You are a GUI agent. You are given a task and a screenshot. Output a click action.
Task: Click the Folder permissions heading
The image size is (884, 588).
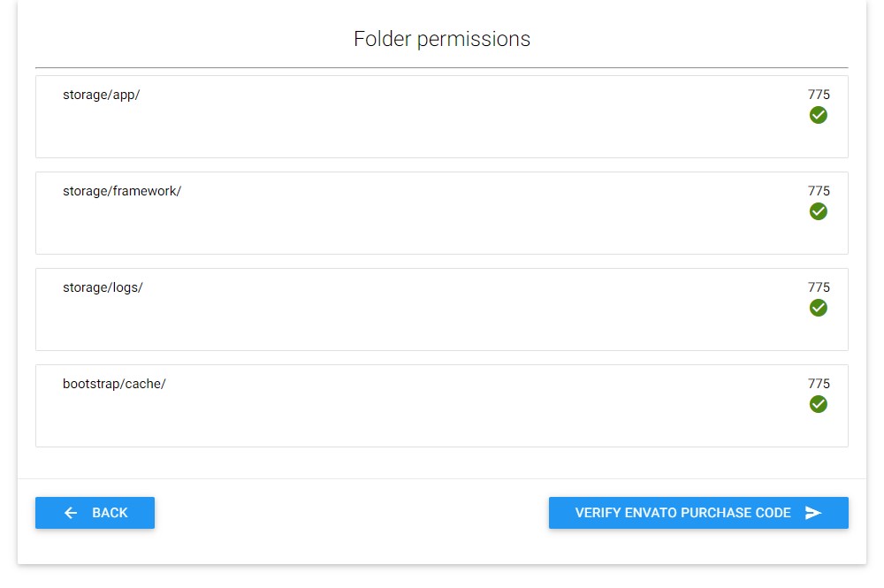(x=442, y=39)
